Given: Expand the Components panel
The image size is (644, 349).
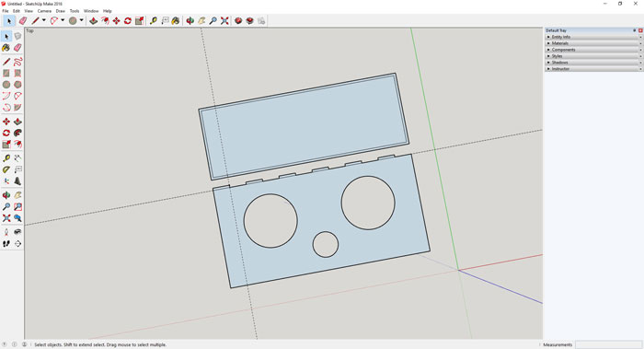Looking at the screenshot, I should coord(593,50).
